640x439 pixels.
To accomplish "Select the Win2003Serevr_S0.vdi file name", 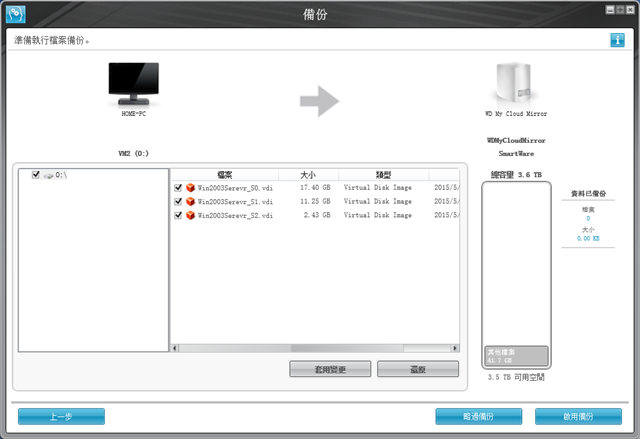I will (235, 188).
